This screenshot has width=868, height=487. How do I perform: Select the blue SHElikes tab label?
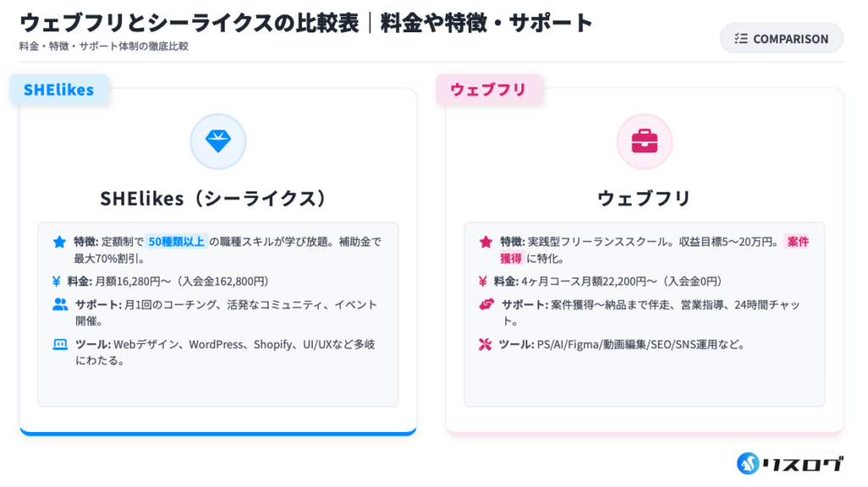pos(58,90)
